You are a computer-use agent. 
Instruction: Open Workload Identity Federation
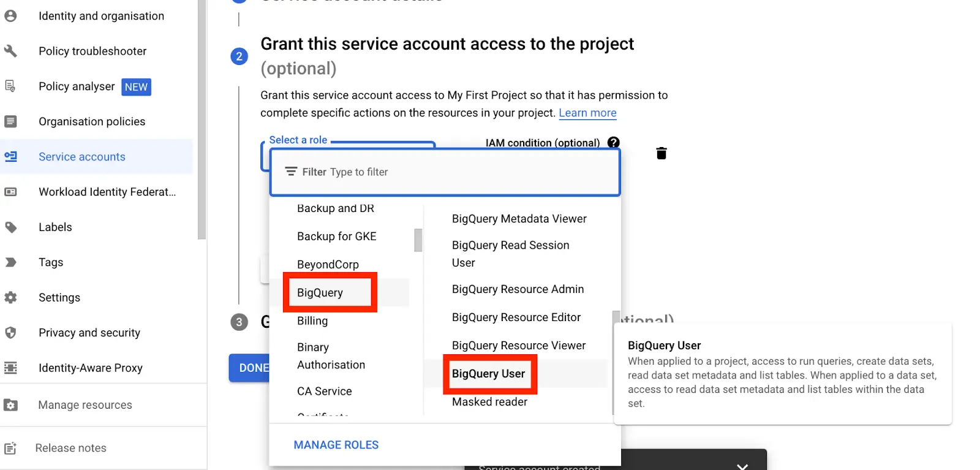pyautogui.click(x=107, y=192)
